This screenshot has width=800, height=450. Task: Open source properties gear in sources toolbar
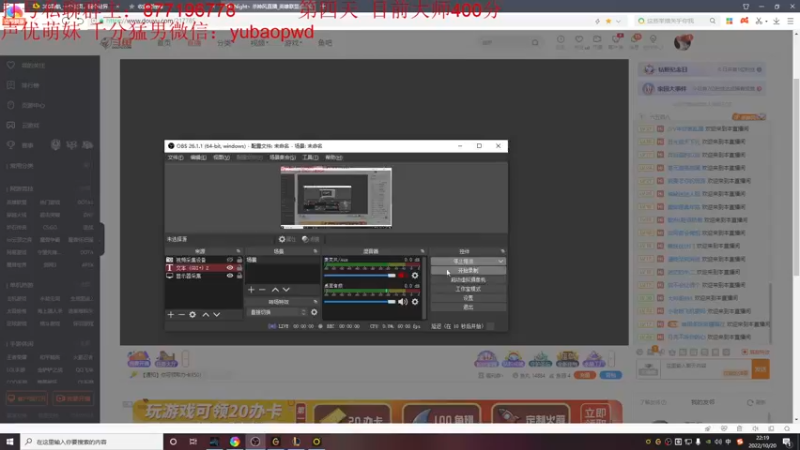(192, 314)
